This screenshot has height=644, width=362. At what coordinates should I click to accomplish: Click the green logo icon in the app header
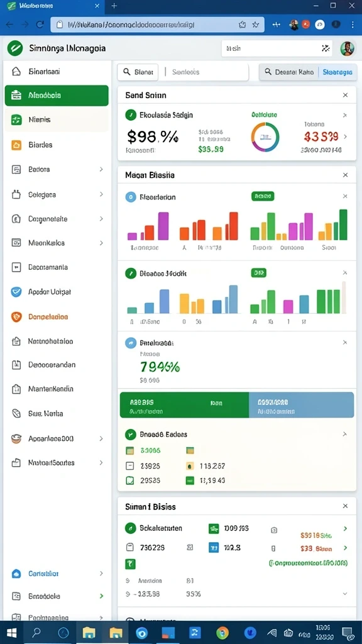15,48
